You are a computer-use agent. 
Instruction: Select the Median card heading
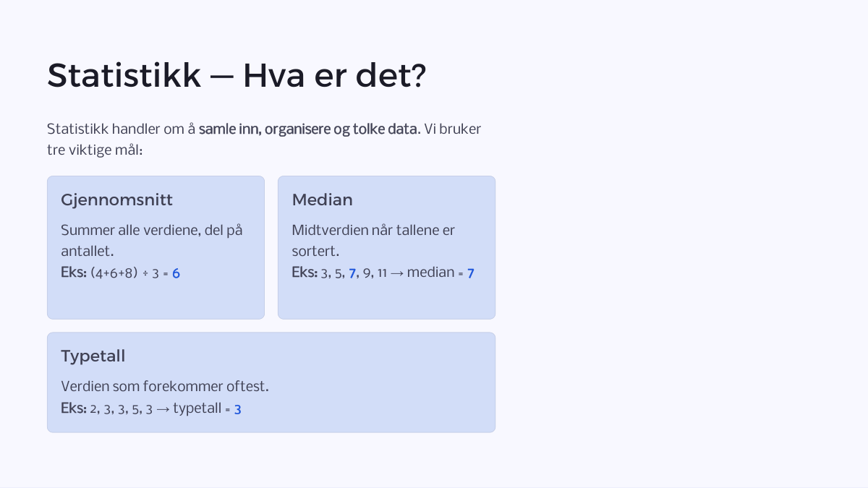[x=322, y=200]
